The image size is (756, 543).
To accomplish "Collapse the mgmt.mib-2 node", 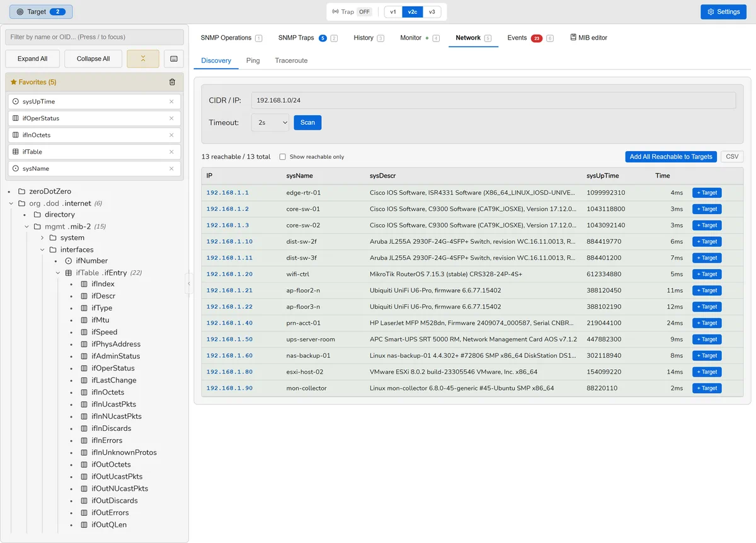I will tap(27, 227).
